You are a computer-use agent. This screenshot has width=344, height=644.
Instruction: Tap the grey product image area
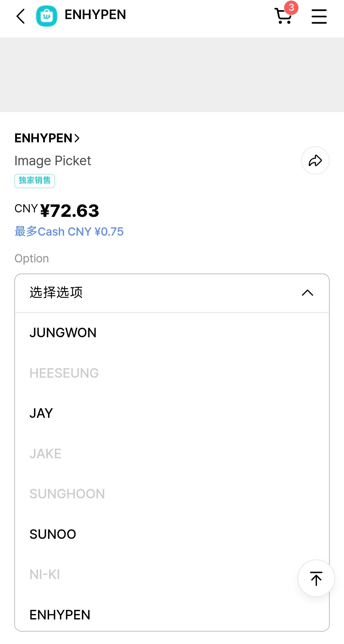pyautogui.click(x=172, y=75)
